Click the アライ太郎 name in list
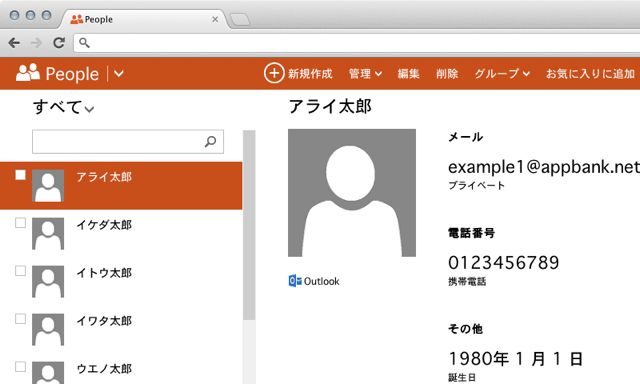Screen dimensions: 640x384 pyautogui.click(x=104, y=177)
